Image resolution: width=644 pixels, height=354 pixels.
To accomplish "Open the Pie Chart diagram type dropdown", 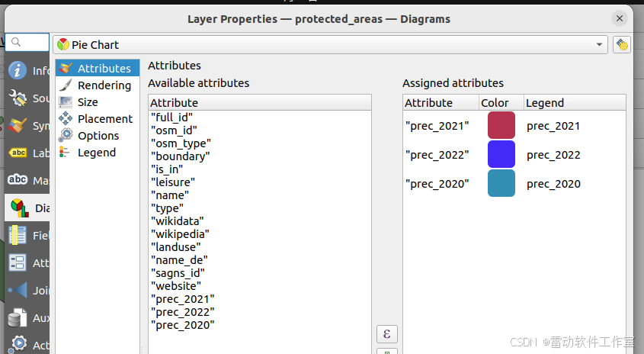I will [330, 44].
